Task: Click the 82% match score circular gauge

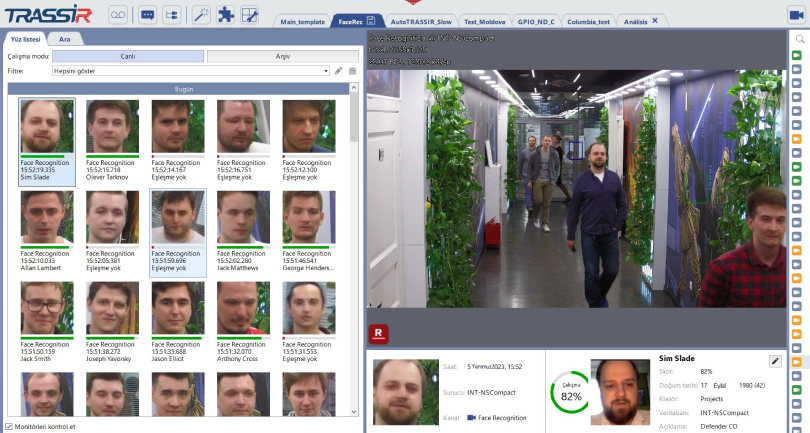Action: coord(571,393)
